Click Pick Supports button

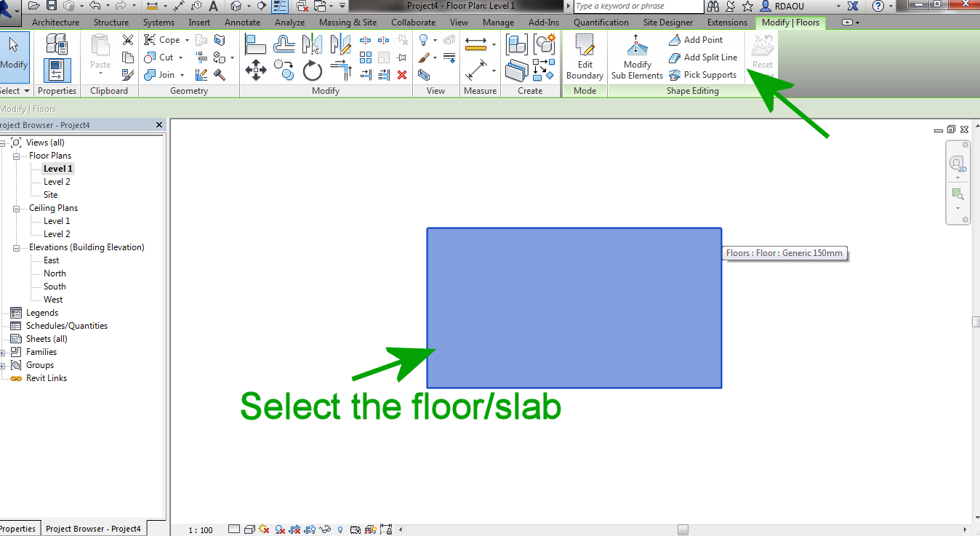point(702,75)
